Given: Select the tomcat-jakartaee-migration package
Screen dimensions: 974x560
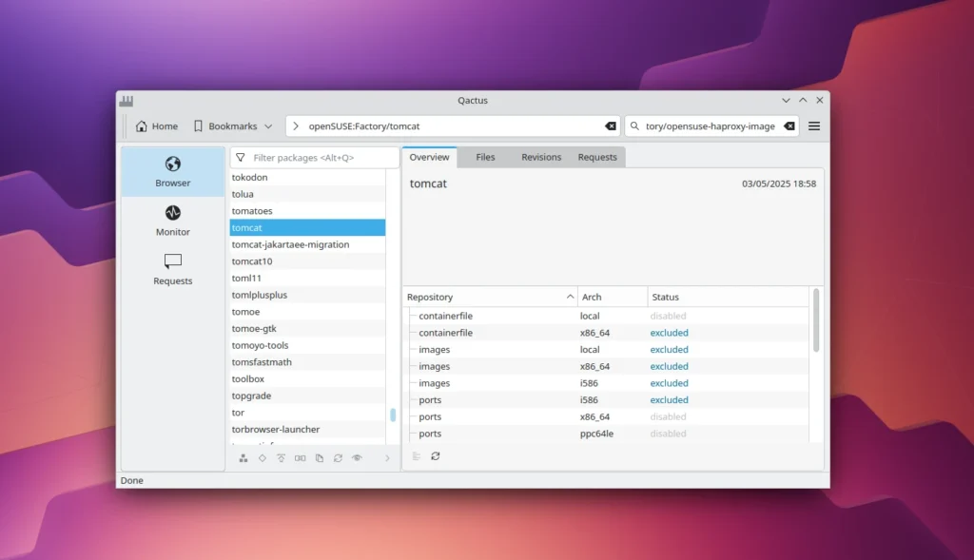Looking at the screenshot, I should [x=307, y=244].
